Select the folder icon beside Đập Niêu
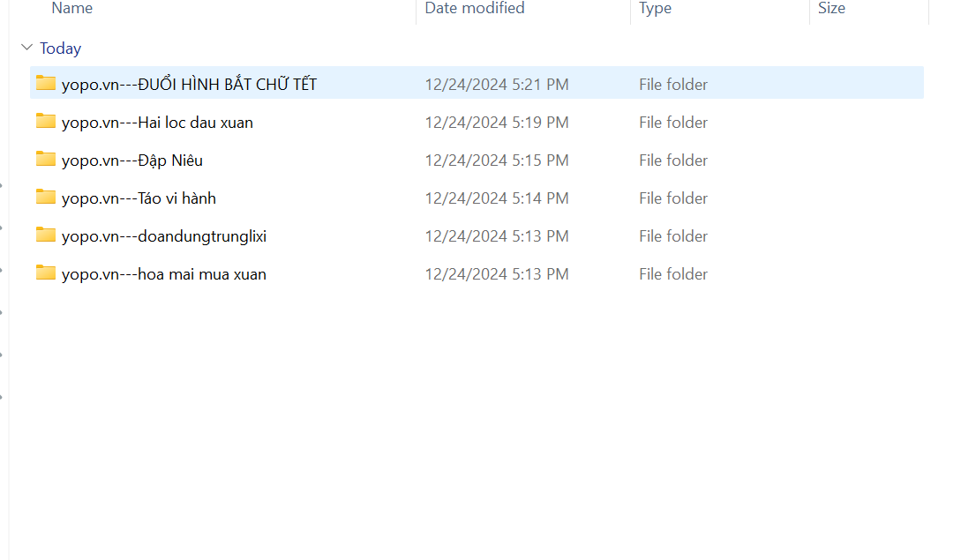The width and height of the screenshot is (976, 560). 46,160
